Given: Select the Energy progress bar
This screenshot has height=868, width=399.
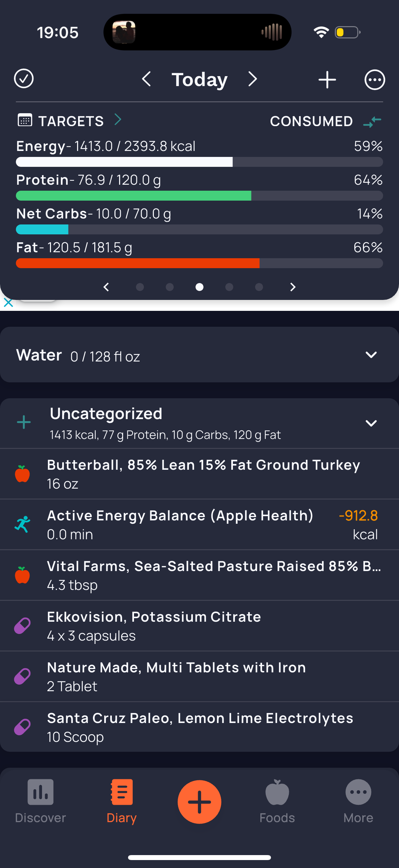Looking at the screenshot, I should coord(199,162).
